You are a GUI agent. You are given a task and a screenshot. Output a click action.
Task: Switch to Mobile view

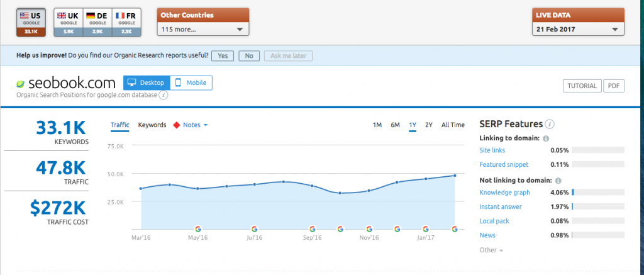191,82
